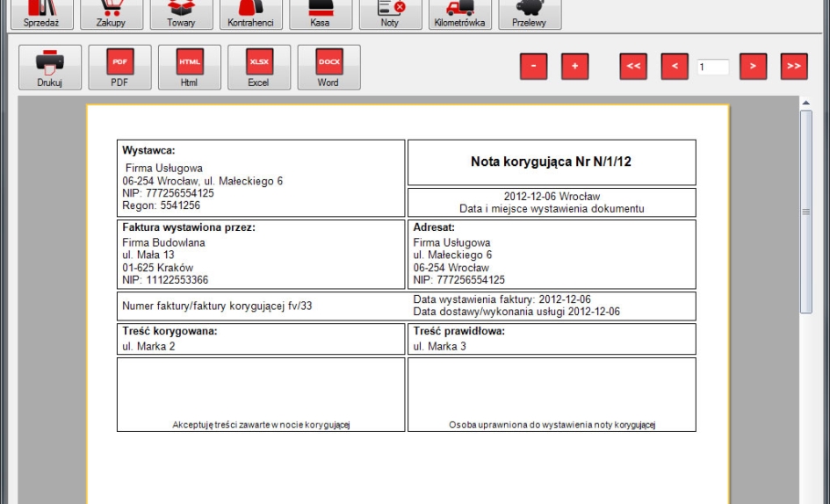Export the document to Word
This screenshot has height=504, width=830.
(x=328, y=68)
